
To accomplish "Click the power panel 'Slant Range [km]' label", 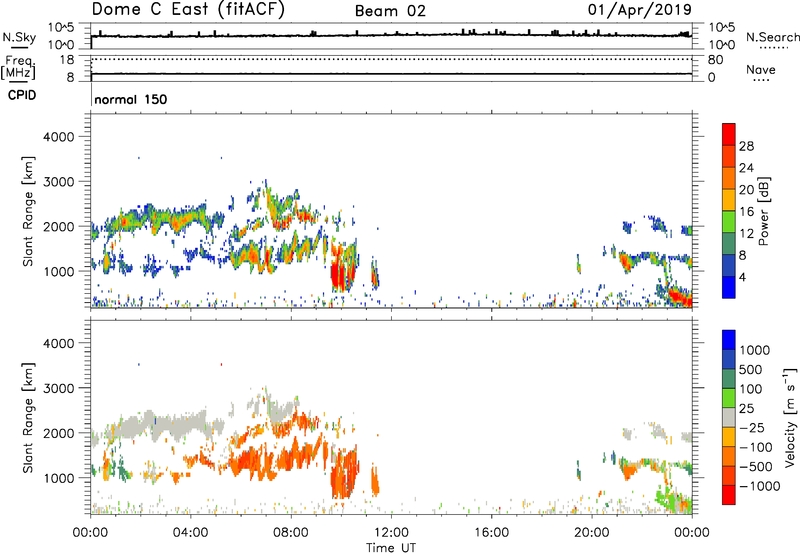I will (28, 211).
